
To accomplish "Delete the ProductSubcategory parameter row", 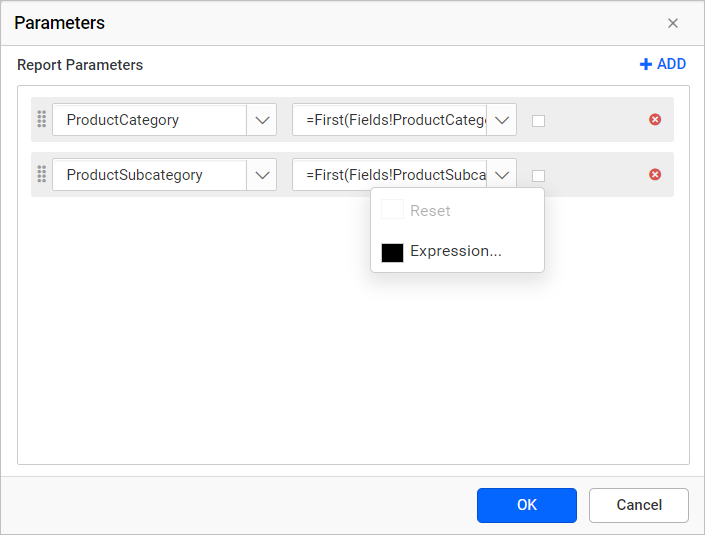I will point(655,174).
